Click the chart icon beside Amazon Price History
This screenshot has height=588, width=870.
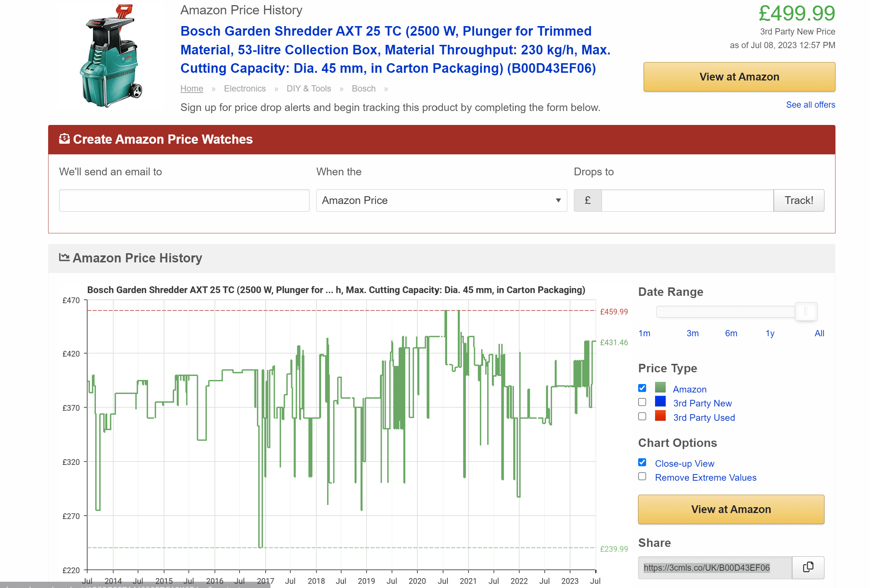[64, 257]
